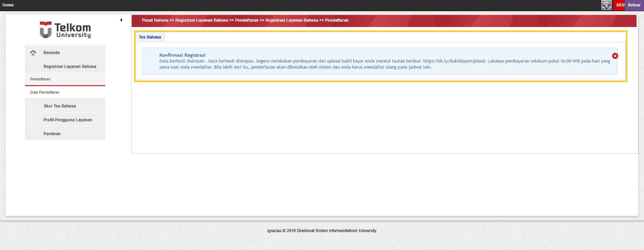Log out using the Keluar button
The width and height of the screenshot is (644, 250).
pyautogui.click(x=634, y=5)
